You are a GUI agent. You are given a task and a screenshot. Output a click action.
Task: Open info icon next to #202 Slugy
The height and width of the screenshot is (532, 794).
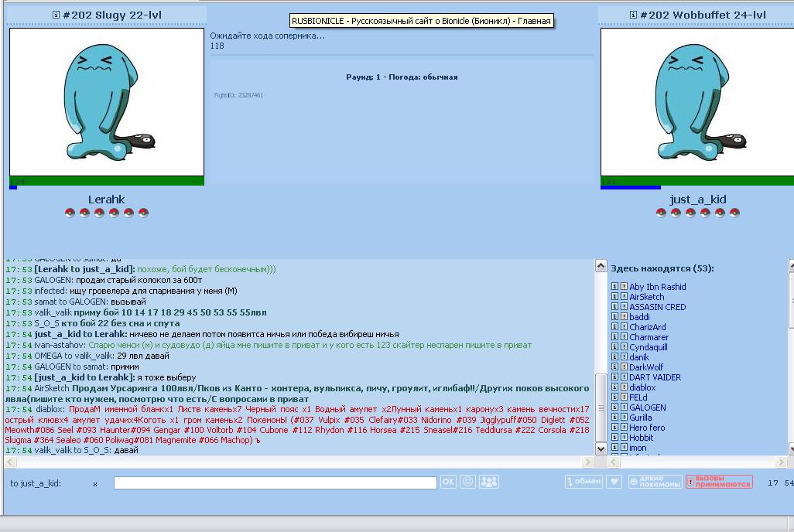tap(56, 15)
